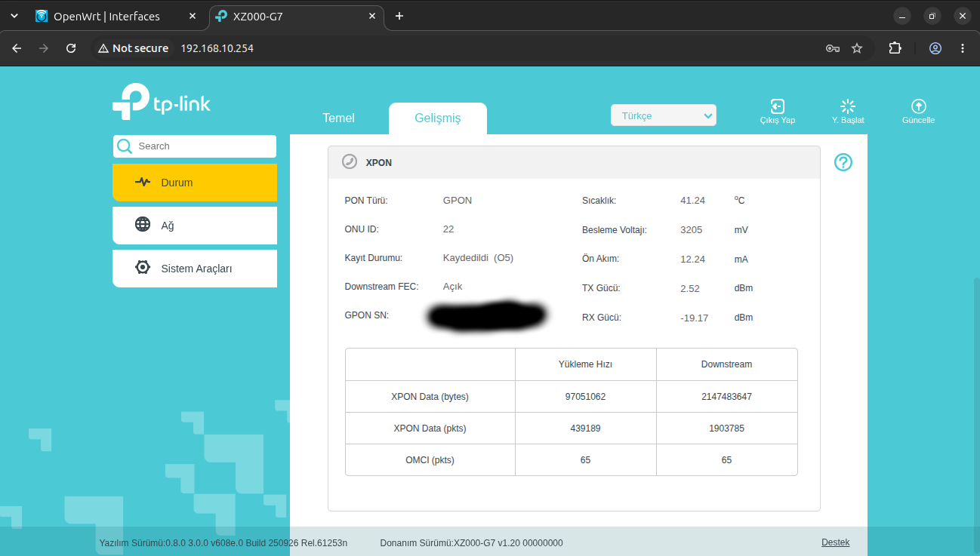Open the tab search dropdown arrow
The width and height of the screenshot is (980, 556).
click(x=14, y=16)
